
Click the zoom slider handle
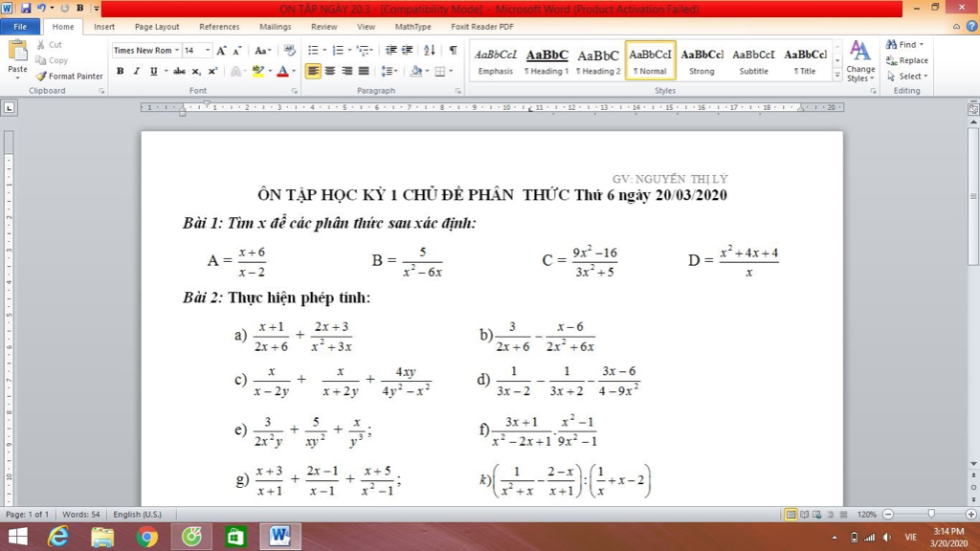click(x=931, y=514)
